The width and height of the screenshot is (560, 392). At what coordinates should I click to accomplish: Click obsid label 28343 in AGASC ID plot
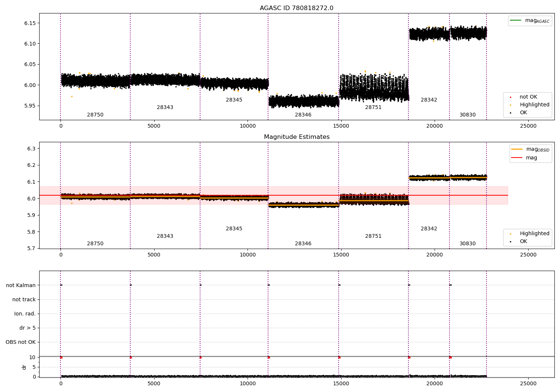pyautogui.click(x=165, y=108)
